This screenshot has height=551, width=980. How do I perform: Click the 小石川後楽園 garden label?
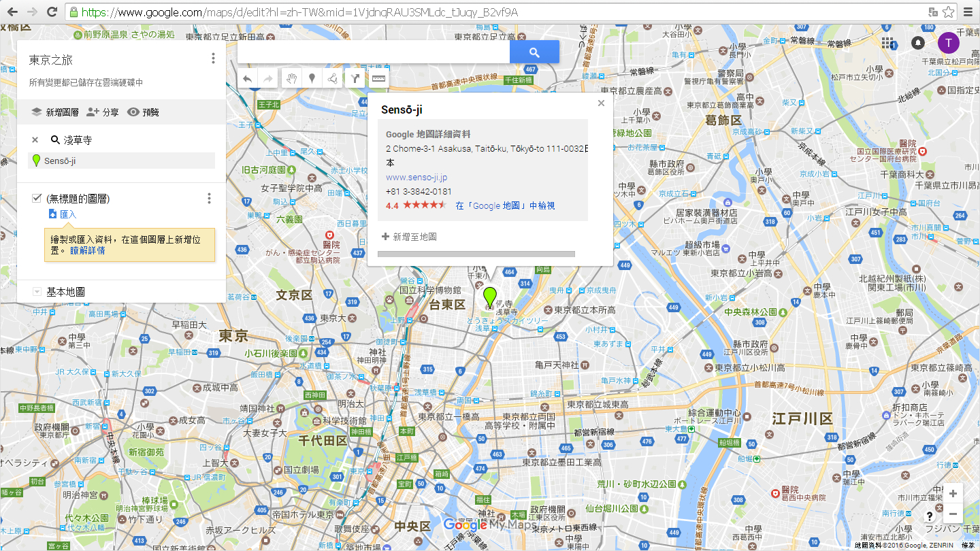[x=271, y=354]
